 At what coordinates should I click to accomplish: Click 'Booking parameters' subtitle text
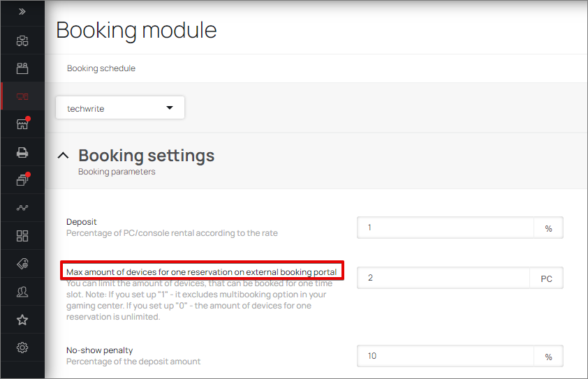(117, 171)
